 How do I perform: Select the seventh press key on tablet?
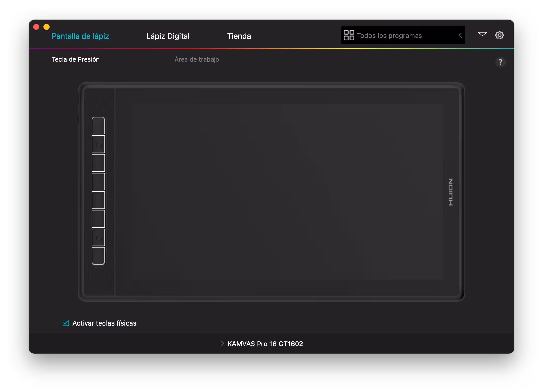click(x=98, y=237)
